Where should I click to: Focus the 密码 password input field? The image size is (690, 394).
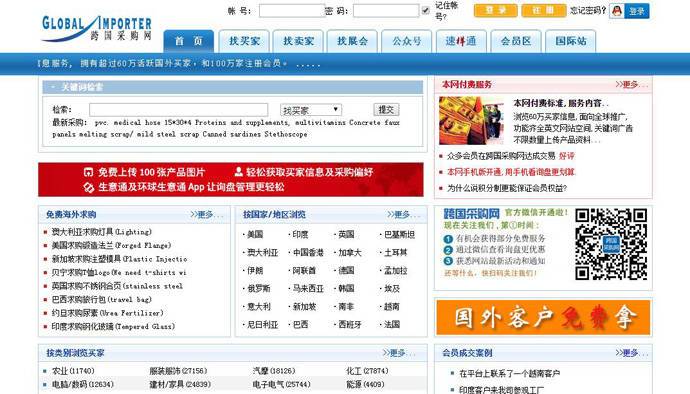[x=386, y=11]
